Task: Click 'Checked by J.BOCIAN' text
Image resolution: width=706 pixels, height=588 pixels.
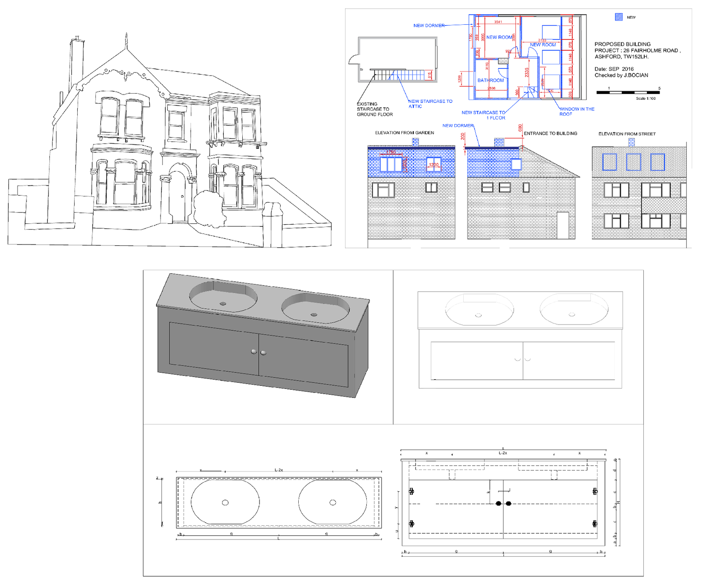Action: [x=621, y=75]
